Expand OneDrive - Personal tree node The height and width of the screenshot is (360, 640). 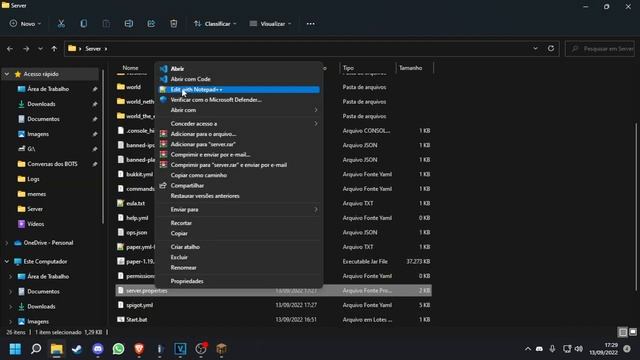coord(7,243)
